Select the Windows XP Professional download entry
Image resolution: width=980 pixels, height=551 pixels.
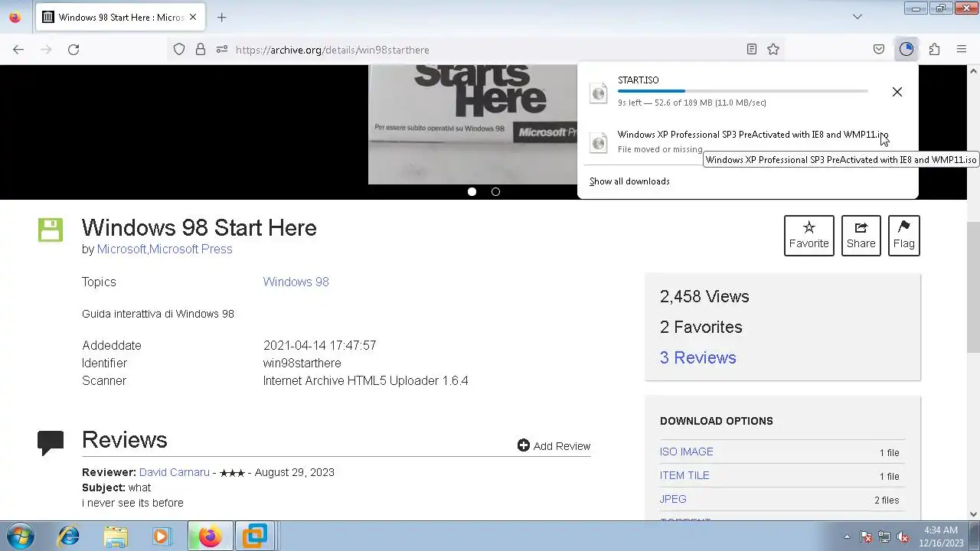747,142
